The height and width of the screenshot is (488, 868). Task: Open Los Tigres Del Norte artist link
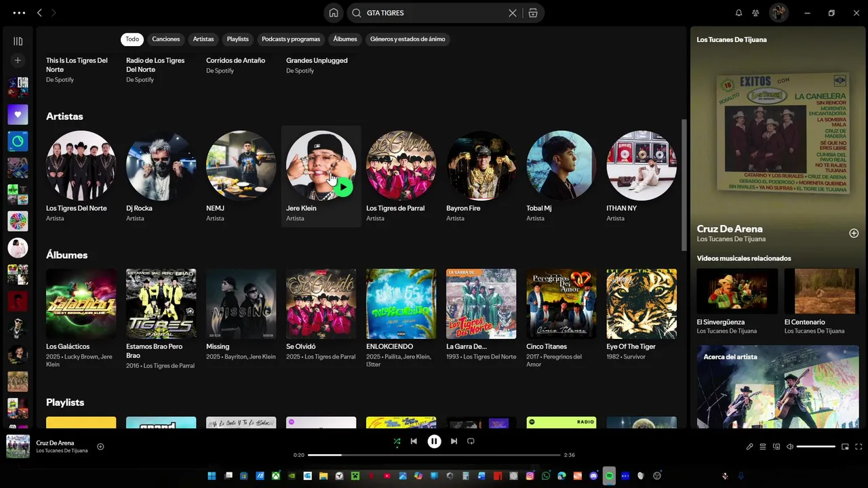77,208
